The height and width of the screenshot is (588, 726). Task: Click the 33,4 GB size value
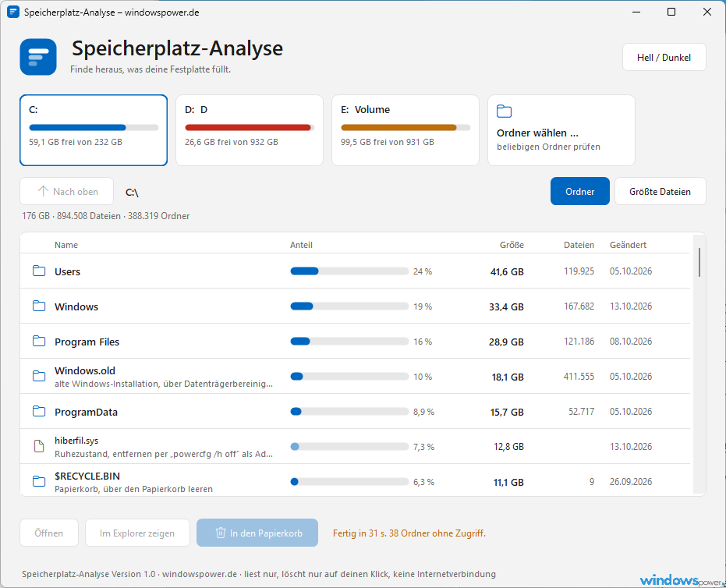506,306
